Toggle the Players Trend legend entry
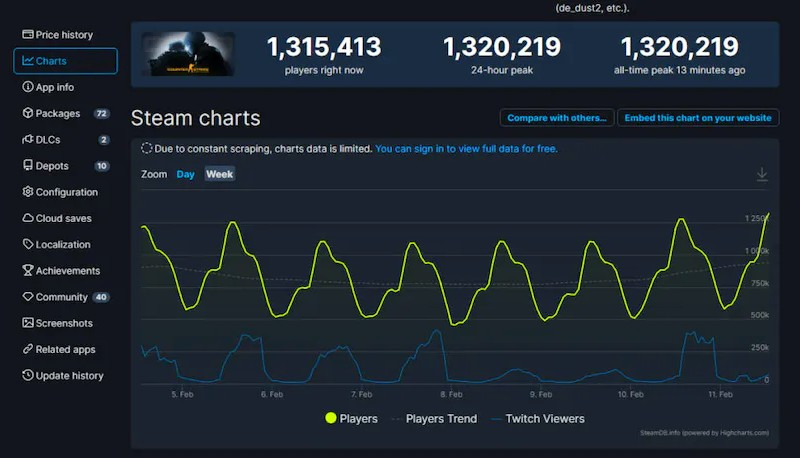The width and height of the screenshot is (800, 458). (x=434, y=419)
